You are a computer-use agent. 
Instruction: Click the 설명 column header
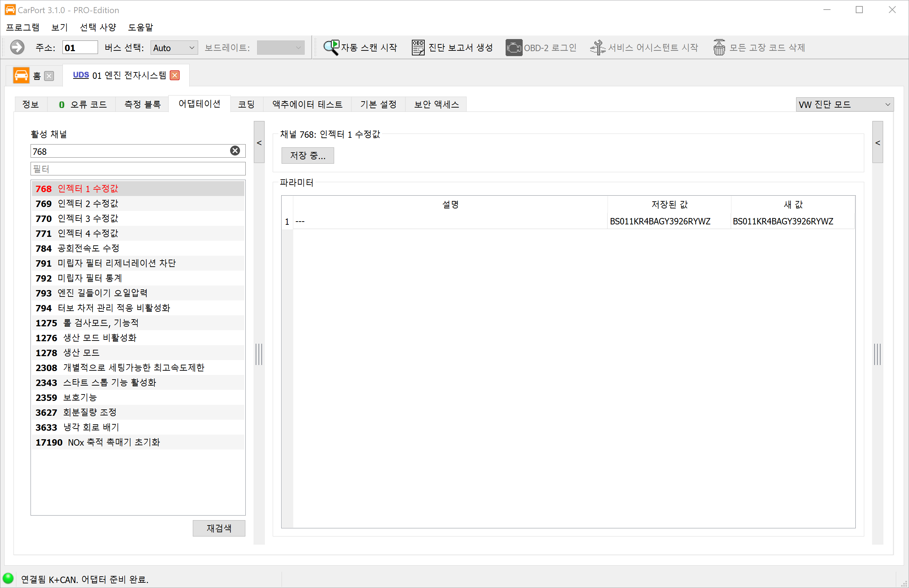pos(450,205)
